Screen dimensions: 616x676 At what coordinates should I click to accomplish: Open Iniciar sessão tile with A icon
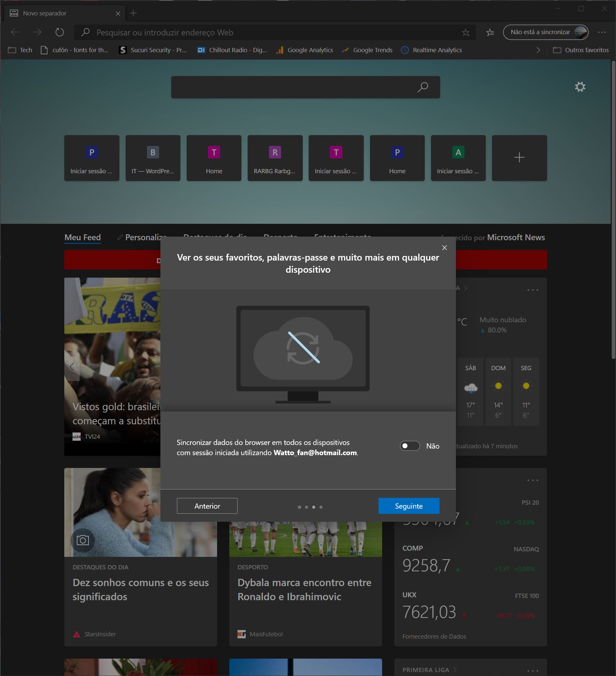point(458,158)
